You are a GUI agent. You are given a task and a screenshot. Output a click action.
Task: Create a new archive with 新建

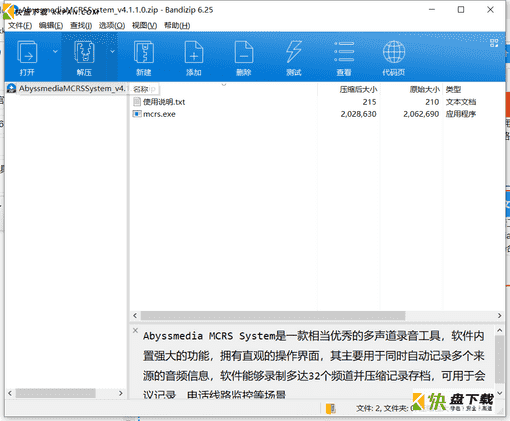pos(144,52)
